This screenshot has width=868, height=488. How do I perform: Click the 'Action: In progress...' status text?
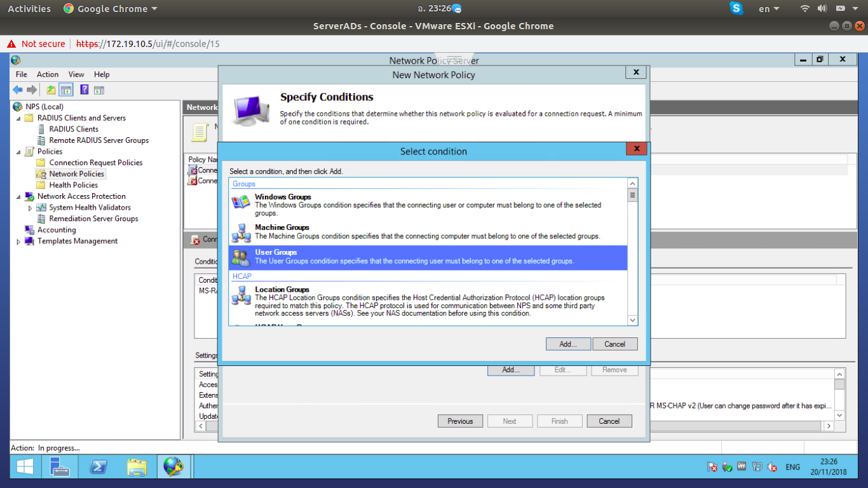(x=46, y=448)
